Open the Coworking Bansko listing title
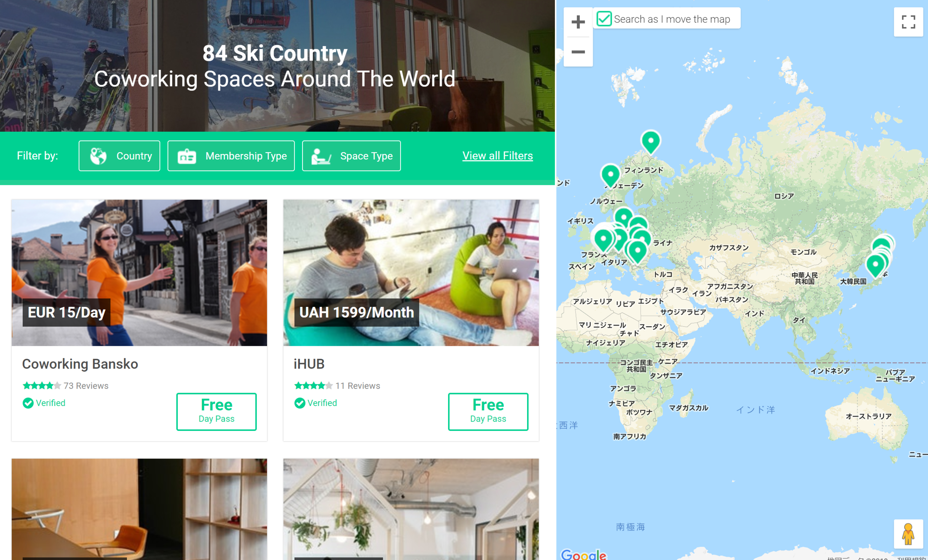 point(80,364)
